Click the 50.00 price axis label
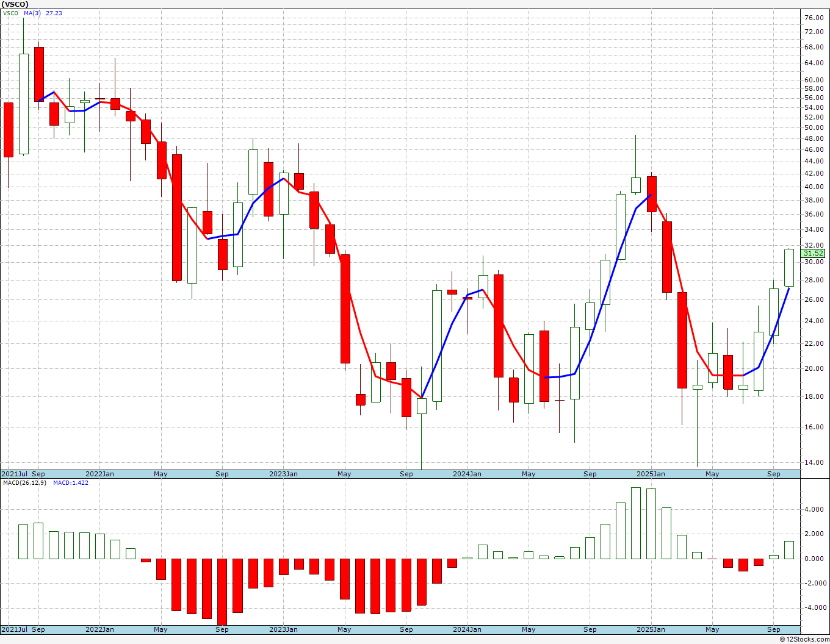 (x=814, y=127)
